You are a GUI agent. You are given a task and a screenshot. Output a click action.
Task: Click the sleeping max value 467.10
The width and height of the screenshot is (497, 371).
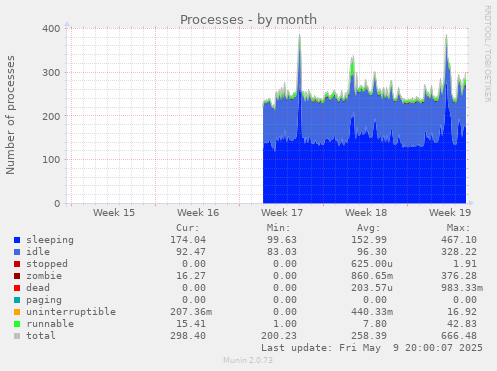pyautogui.click(x=459, y=240)
